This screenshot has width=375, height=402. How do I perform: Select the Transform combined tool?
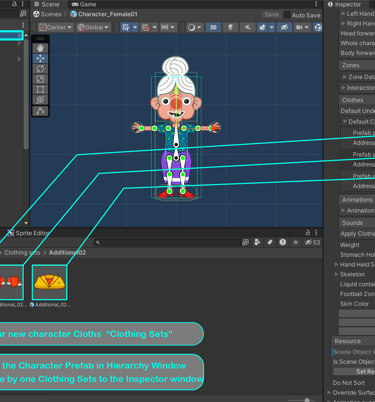40,100
